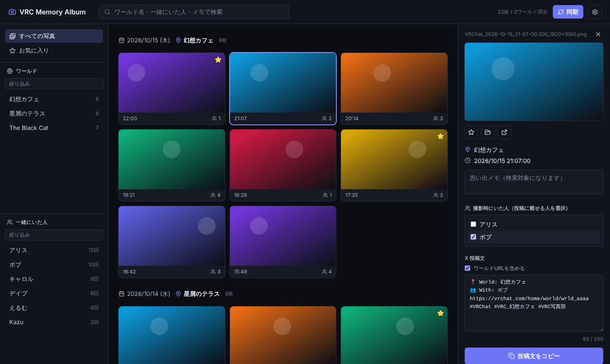Viewport: 610px width, 364px height.
Task: Toggle ワールドURLを含める checkbox
Action: click(x=468, y=268)
